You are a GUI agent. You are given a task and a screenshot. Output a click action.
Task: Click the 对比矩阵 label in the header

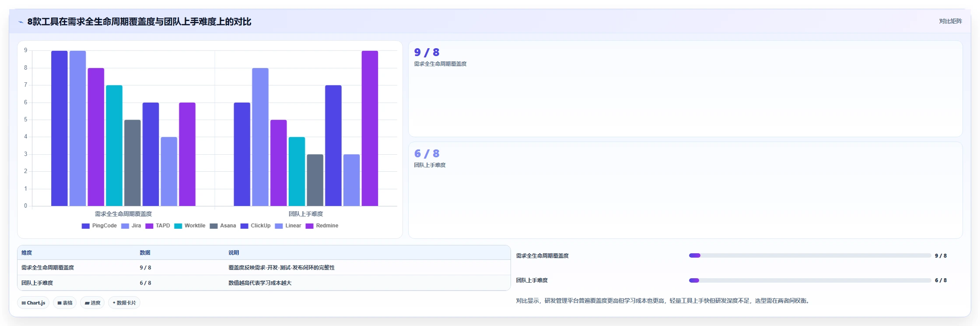point(950,21)
